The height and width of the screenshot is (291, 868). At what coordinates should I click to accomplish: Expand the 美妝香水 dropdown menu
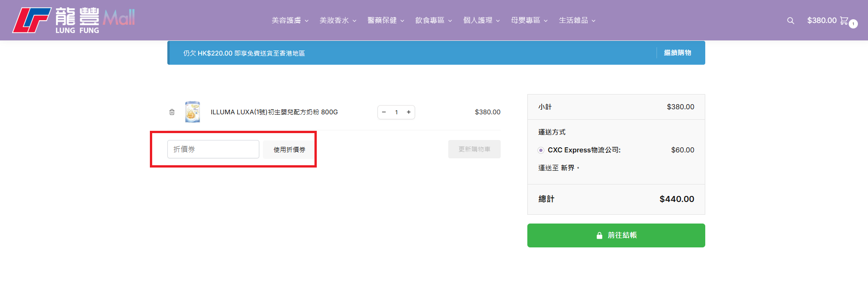[x=337, y=21]
